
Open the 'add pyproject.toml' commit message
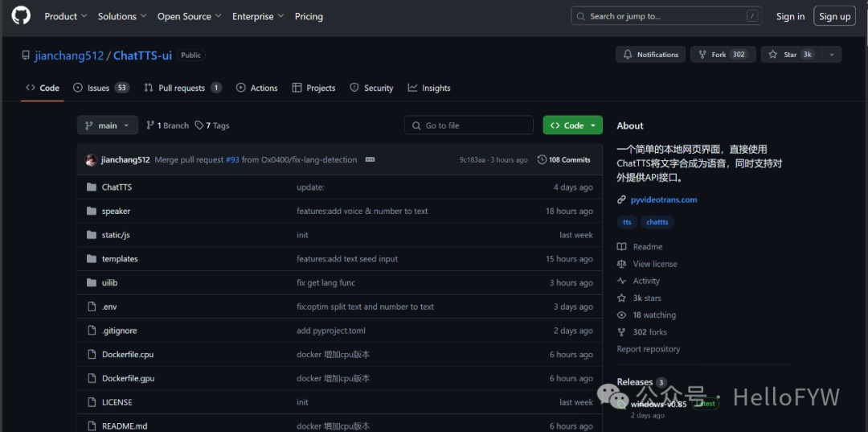coord(331,331)
